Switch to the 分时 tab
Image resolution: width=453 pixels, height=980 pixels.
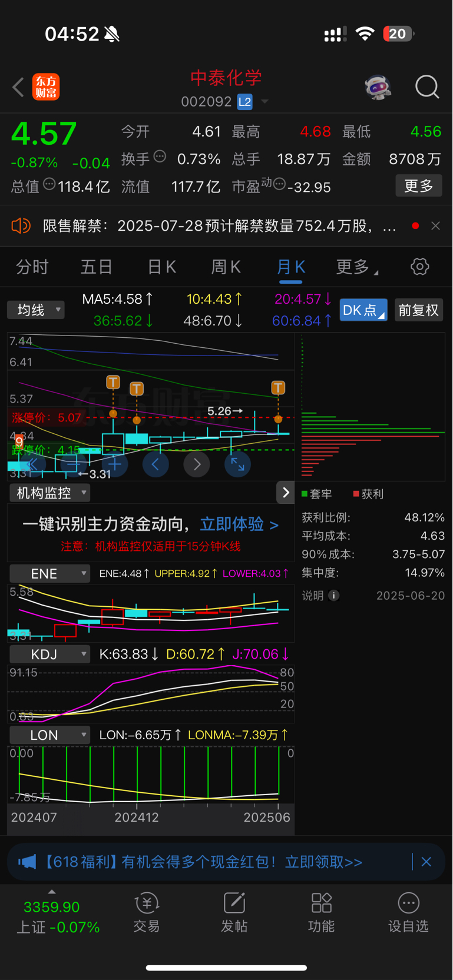click(32, 267)
